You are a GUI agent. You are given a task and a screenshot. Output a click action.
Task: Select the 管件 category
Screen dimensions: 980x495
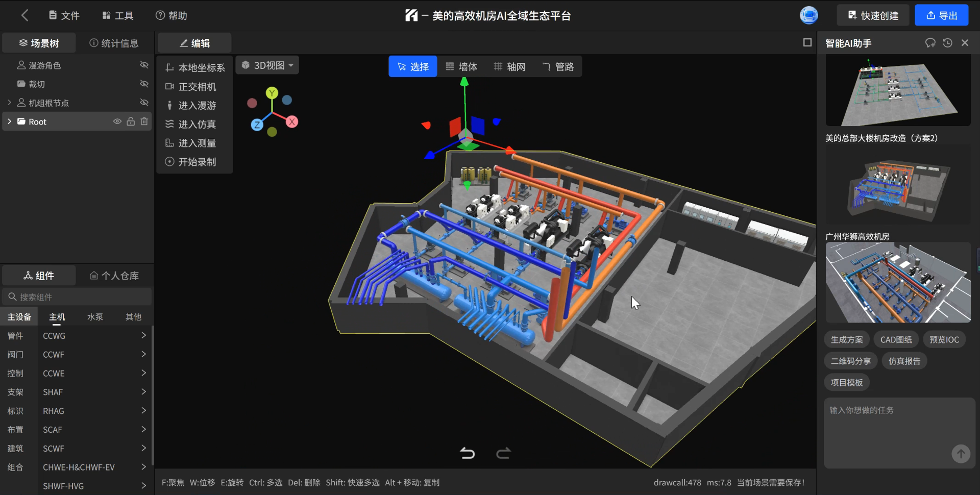pyautogui.click(x=15, y=336)
